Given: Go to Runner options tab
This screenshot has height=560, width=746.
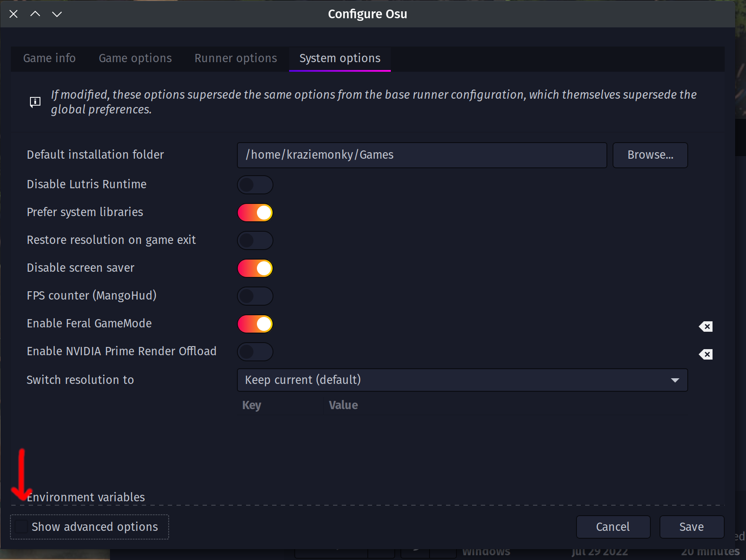Looking at the screenshot, I should coord(236,58).
